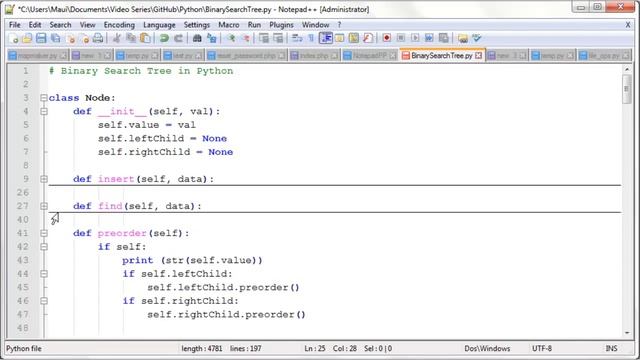640x360 pixels.
Task: Toggle Word Wrap in the toolbar
Action: [297, 38]
